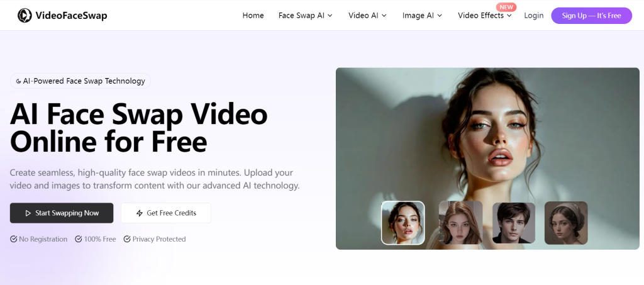Click the VideoFaceSwap brand name

[x=71, y=16]
